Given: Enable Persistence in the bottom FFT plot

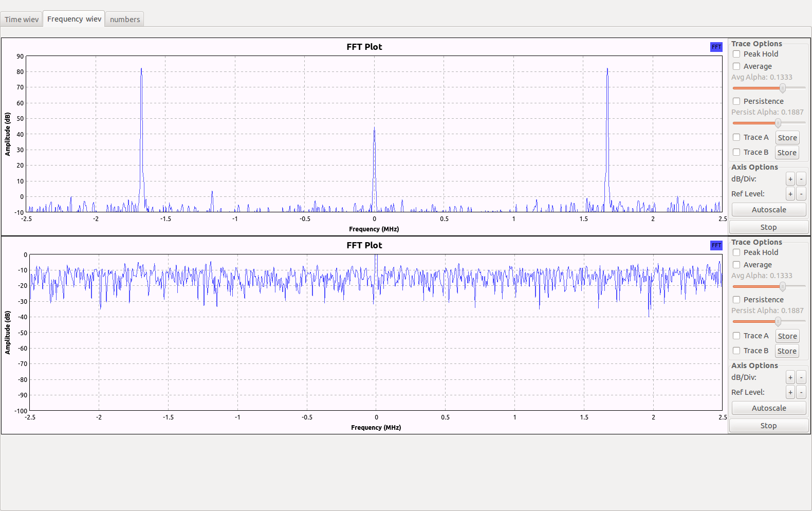Looking at the screenshot, I should tap(736, 300).
